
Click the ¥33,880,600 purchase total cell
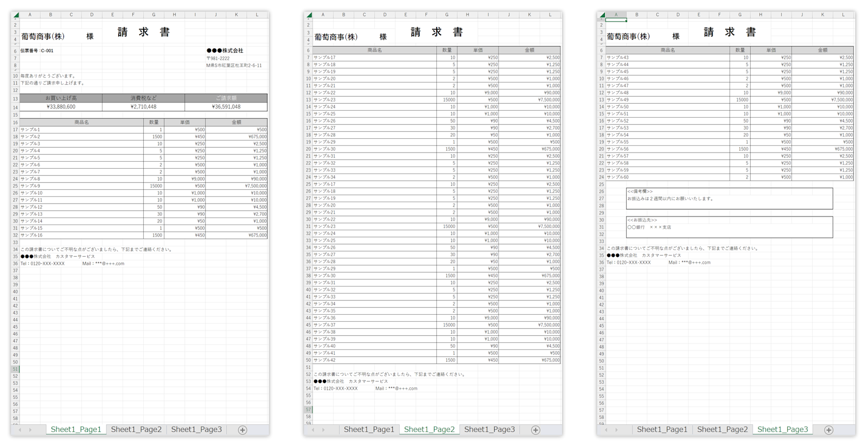coord(61,107)
